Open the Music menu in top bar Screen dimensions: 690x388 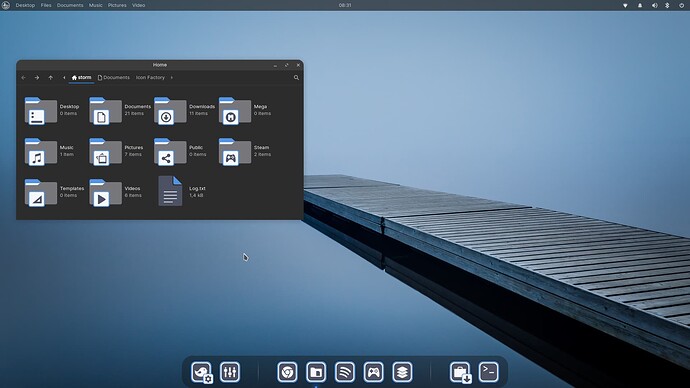tap(95, 5)
